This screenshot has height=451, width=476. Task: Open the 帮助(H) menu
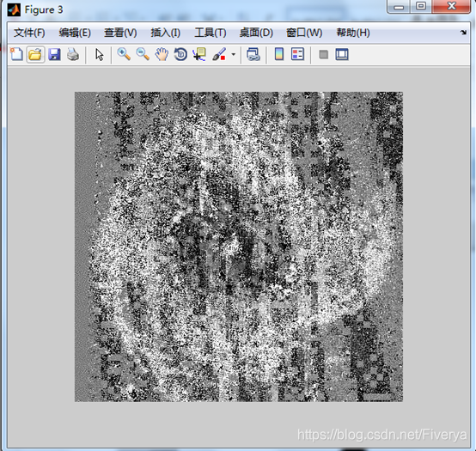[353, 33]
